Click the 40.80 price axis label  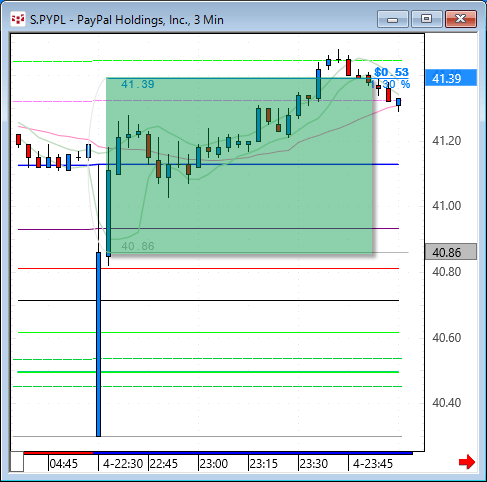tap(447, 272)
